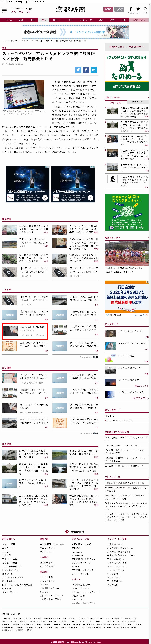Viewport: 151px width, 644px height.
Task: Select the スポーツ navigation tab
Action: (x=57, y=20)
